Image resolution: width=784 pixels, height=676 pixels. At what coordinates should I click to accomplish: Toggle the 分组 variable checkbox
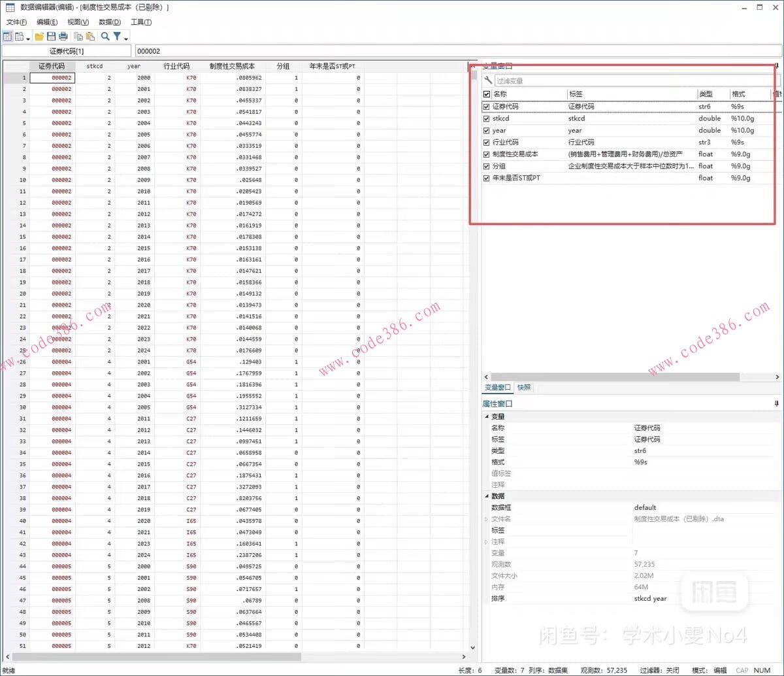[x=486, y=166]
